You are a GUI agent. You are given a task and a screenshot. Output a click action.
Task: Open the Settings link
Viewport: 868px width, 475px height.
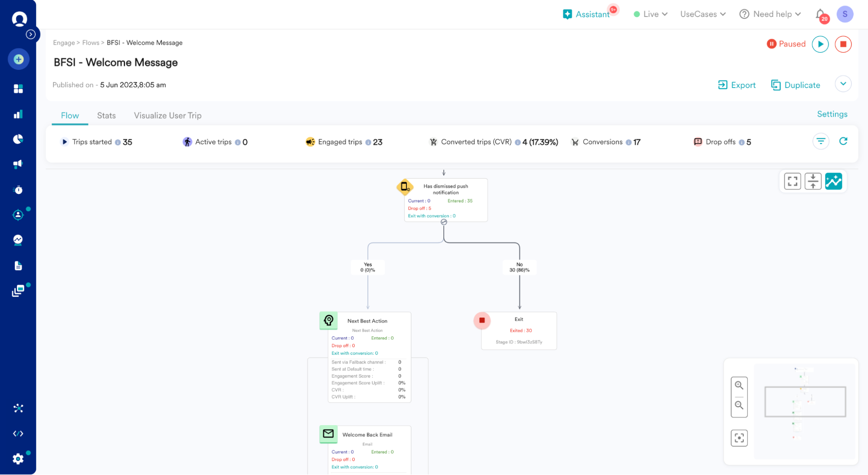click(x=832, y=114)
